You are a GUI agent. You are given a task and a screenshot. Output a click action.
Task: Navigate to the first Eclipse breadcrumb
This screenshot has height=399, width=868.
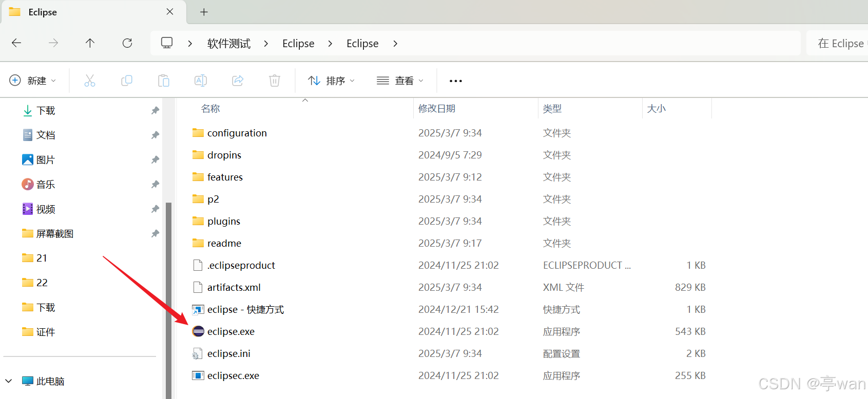pos(298,44)
